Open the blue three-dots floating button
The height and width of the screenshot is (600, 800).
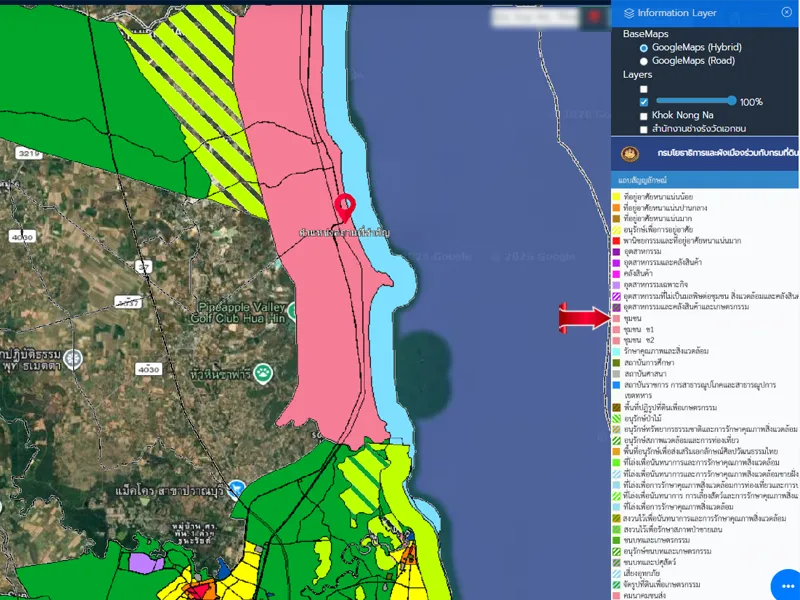tap(785, 585)
